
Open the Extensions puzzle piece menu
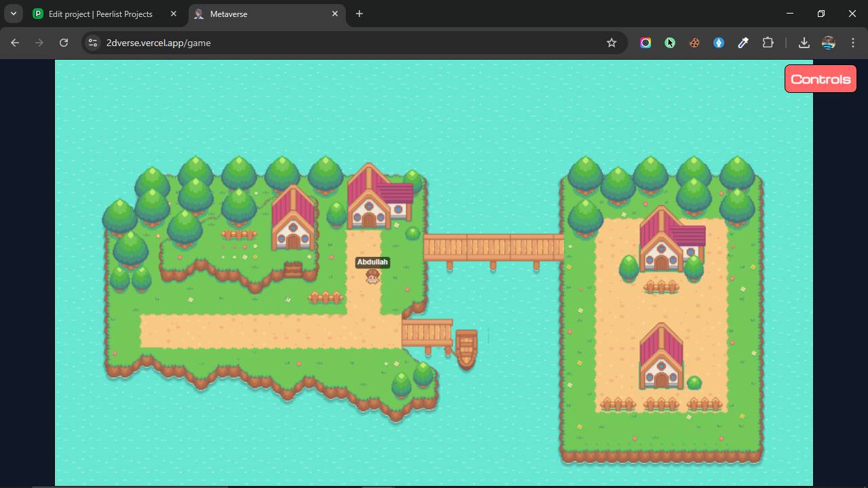768,43
